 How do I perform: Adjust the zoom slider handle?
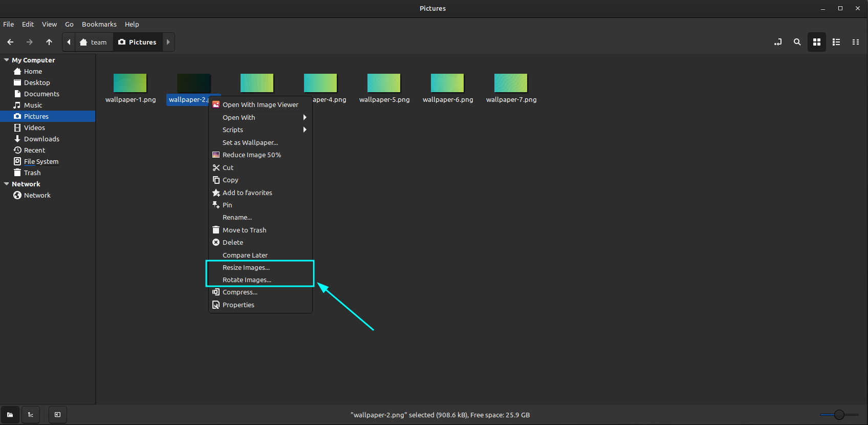pyautogui.click(x=839, y=415)
